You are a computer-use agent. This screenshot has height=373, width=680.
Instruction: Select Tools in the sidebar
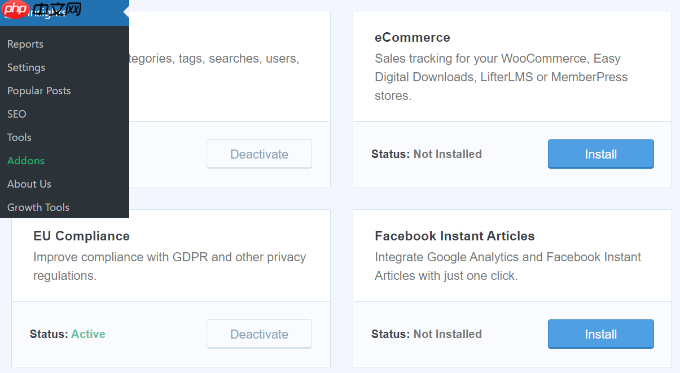point(19,137)
